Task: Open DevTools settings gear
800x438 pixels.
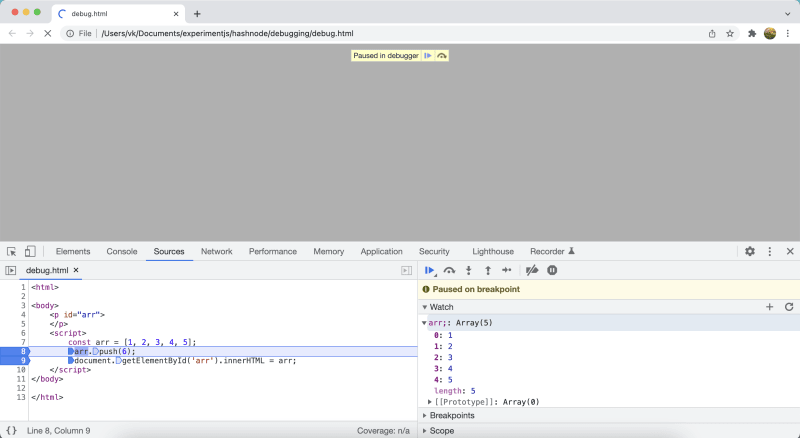Action: click(x=749, y=251)
